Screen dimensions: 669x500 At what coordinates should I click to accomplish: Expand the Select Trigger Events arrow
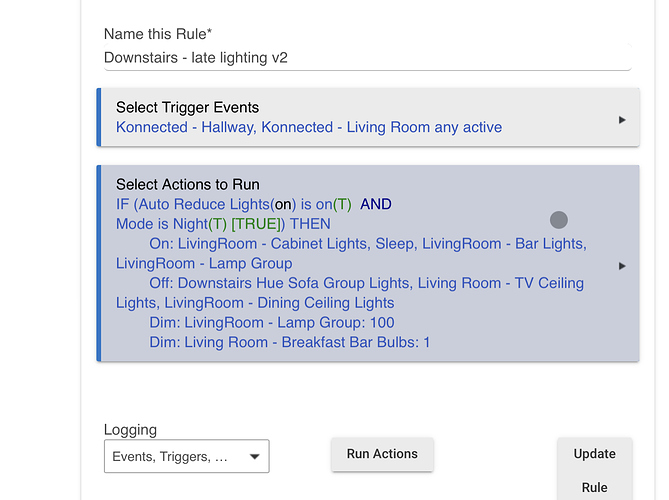click(622, 120)
